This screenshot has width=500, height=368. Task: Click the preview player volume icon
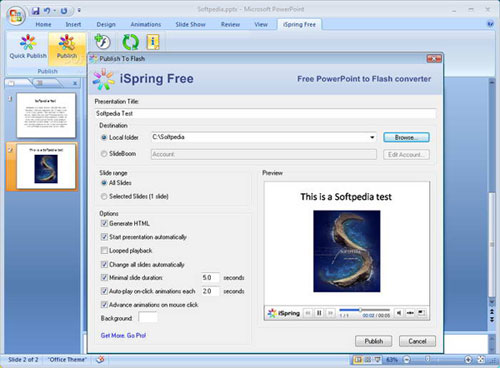(399, 313)
